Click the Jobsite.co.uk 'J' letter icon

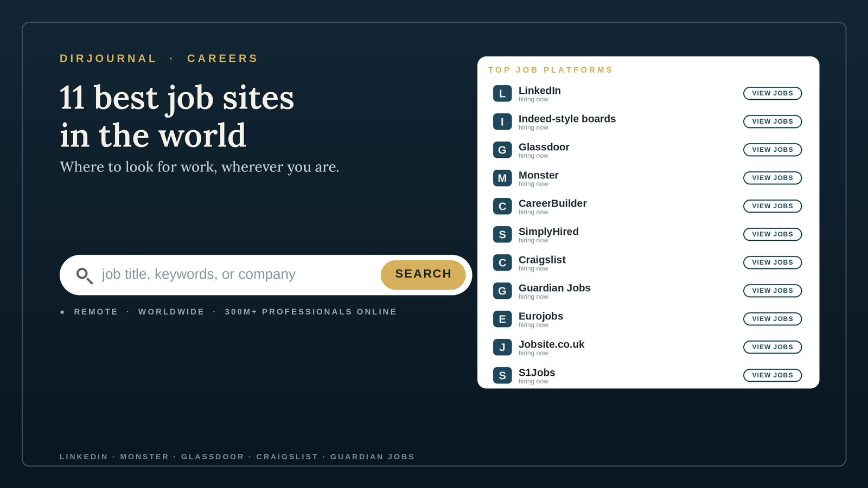502,347
